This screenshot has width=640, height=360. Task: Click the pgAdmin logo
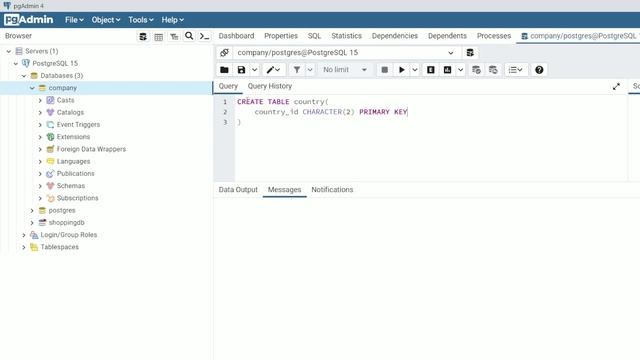pos(29,20)
